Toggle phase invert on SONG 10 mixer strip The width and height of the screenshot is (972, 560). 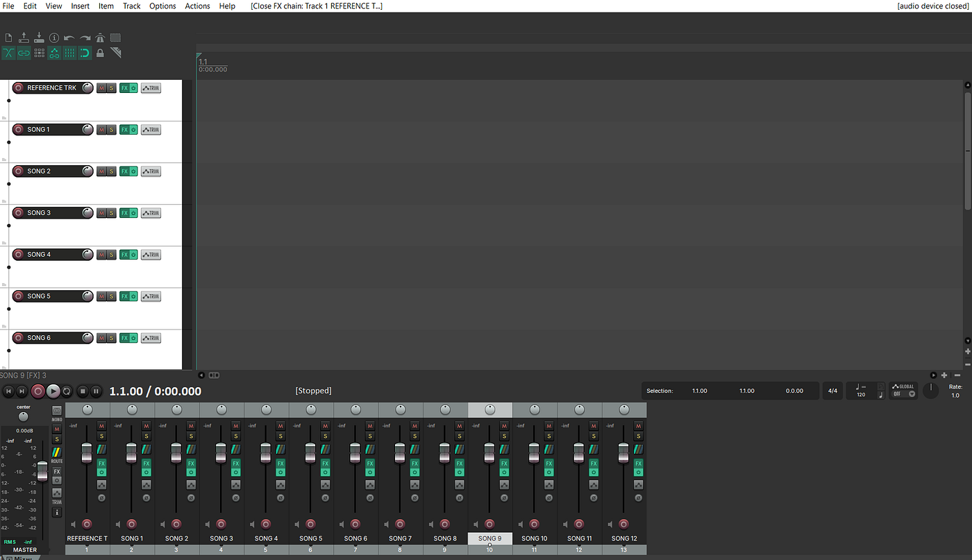click(548, 498)
